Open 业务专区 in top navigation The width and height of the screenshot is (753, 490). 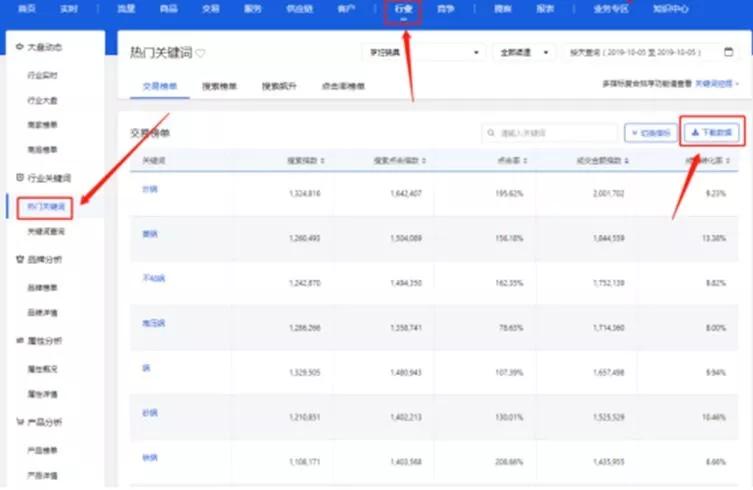pos(611,9)
